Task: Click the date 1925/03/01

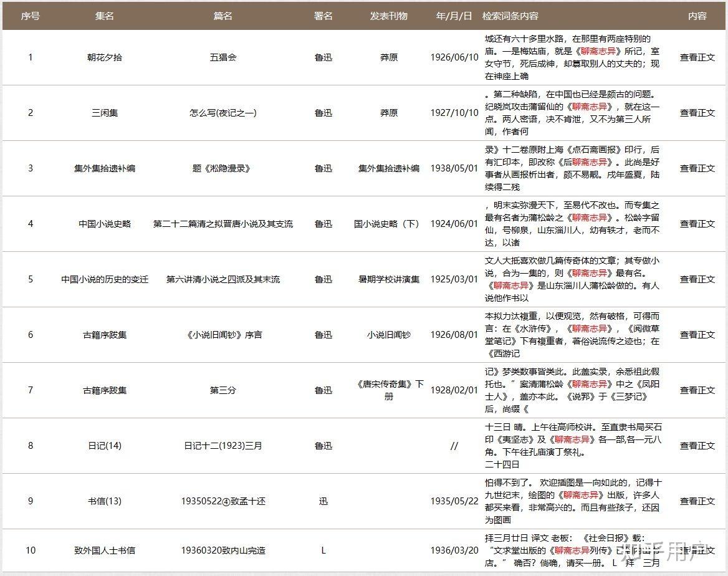Action: pos(454,279)
